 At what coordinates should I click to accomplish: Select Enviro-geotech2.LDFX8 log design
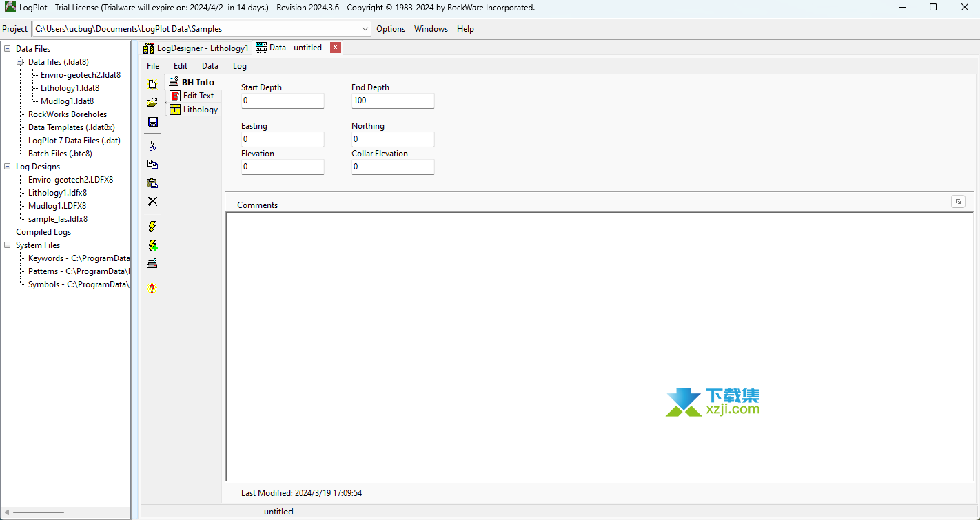tap(70, 180)
